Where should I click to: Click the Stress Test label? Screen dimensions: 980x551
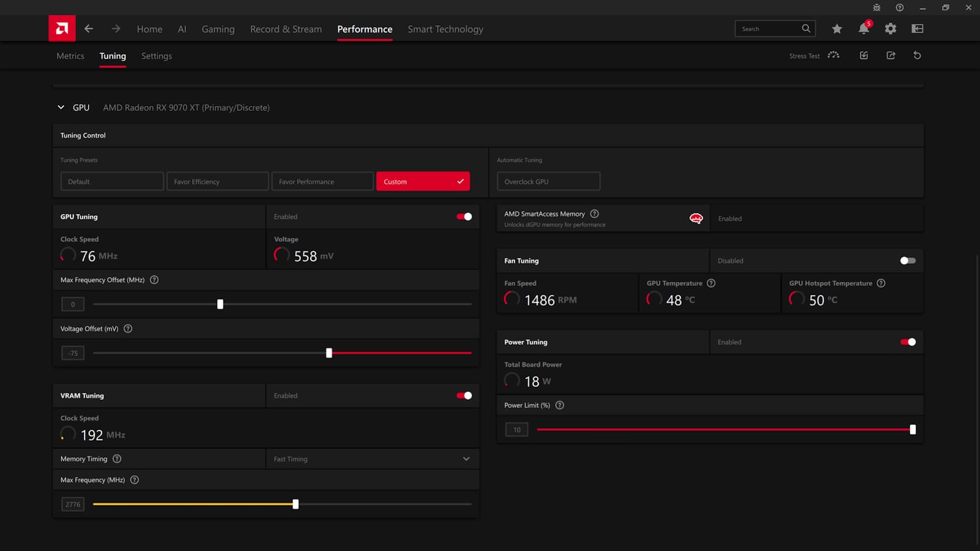[x=804, y=56]
